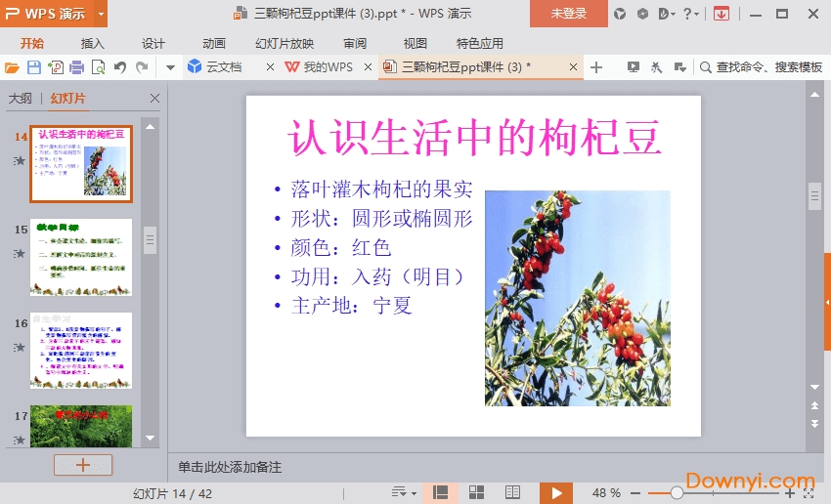
Task: Switch to the 我的WPS tab
Action: pos(319,67)
